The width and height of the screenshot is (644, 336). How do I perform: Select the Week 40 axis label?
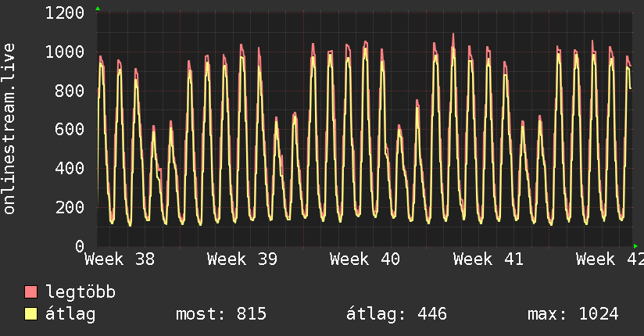point(365,259)
